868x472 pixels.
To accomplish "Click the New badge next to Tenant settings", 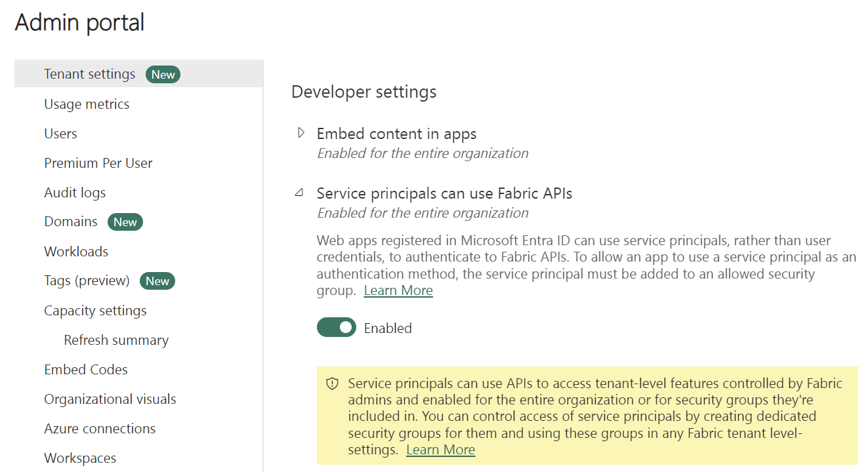I will tap(163, 74).
